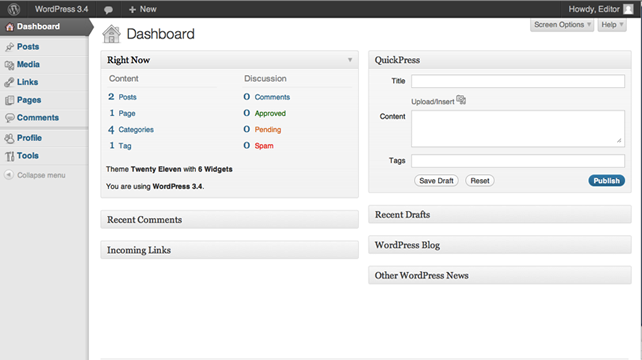Open the red Spam comments link
This screenshot has height=360, width=642.
coord(264,146)
